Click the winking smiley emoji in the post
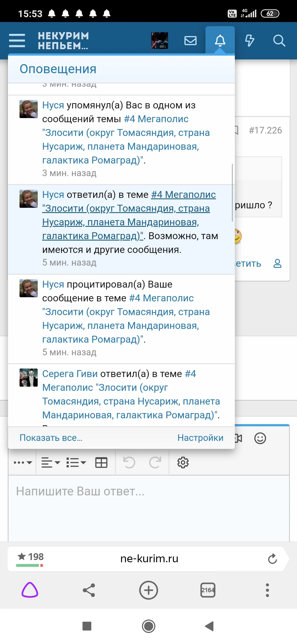 coord(238,236)
